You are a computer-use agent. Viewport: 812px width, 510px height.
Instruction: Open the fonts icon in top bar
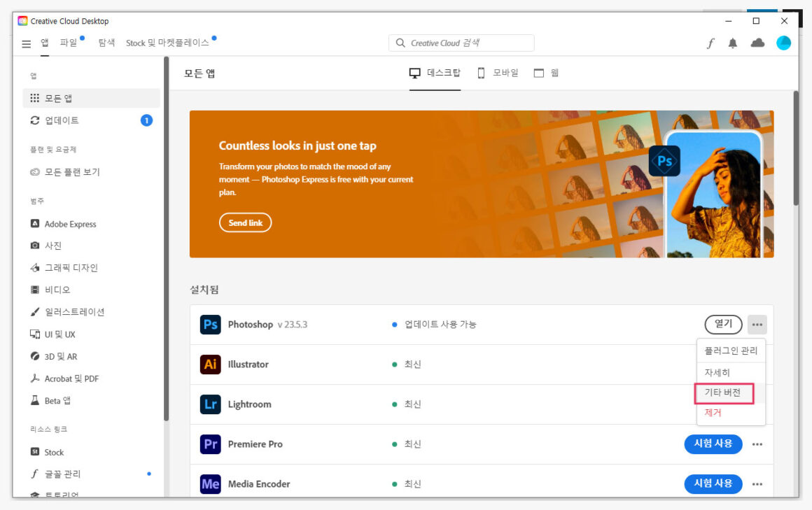coord(710,43)
